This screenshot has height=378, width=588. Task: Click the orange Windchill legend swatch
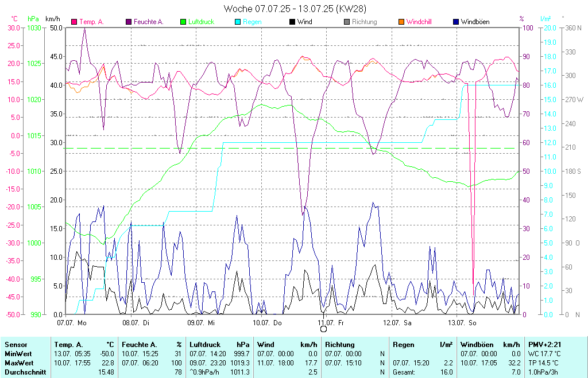coord(401,22)
